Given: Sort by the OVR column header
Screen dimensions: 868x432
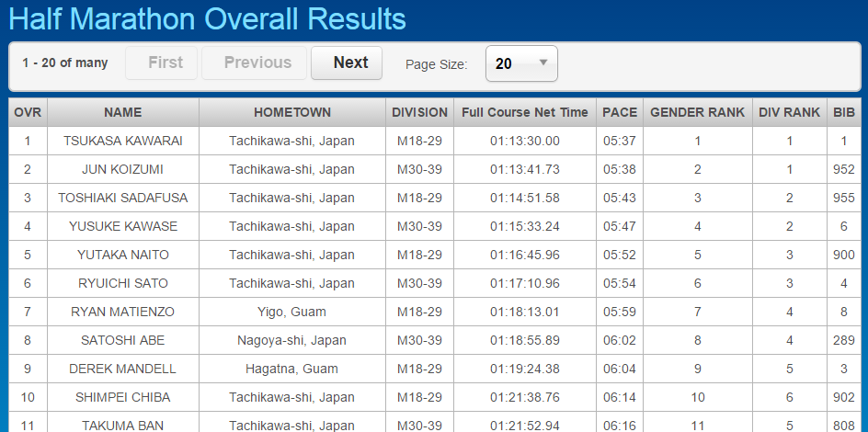Looking at the screenshot, I should point(28,112).
